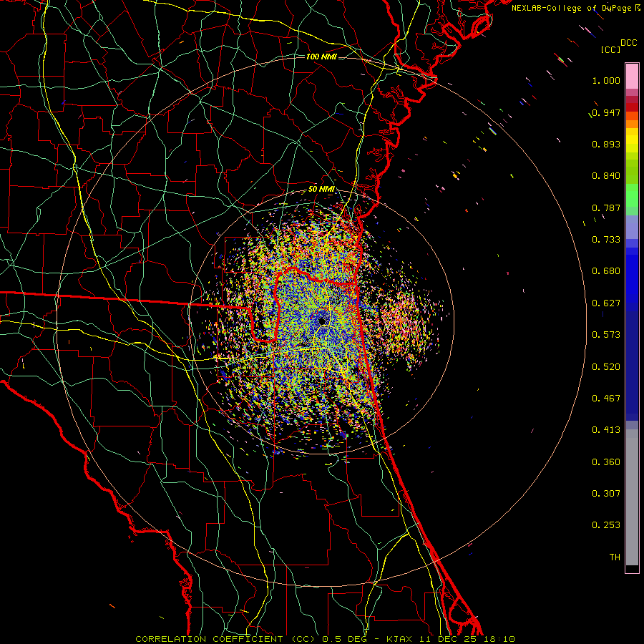
Task: Click the 0.893 scale value
Action: click(606, 144)
